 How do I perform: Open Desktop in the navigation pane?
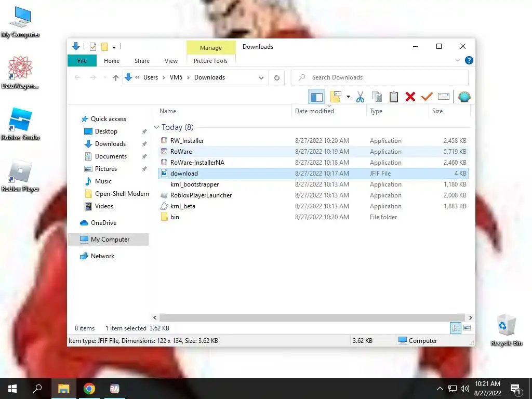(106, 131)
